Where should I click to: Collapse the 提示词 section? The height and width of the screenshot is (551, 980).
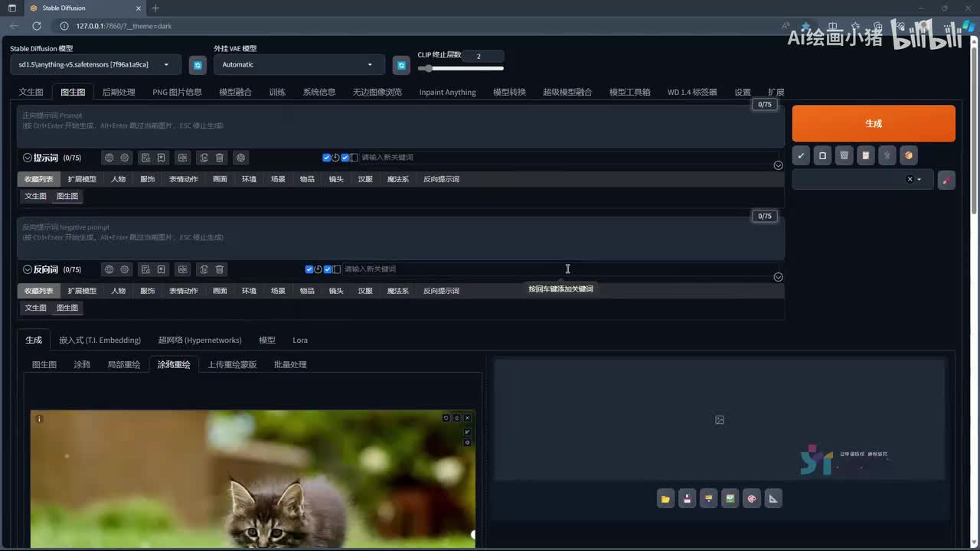[x=28, y=158]
